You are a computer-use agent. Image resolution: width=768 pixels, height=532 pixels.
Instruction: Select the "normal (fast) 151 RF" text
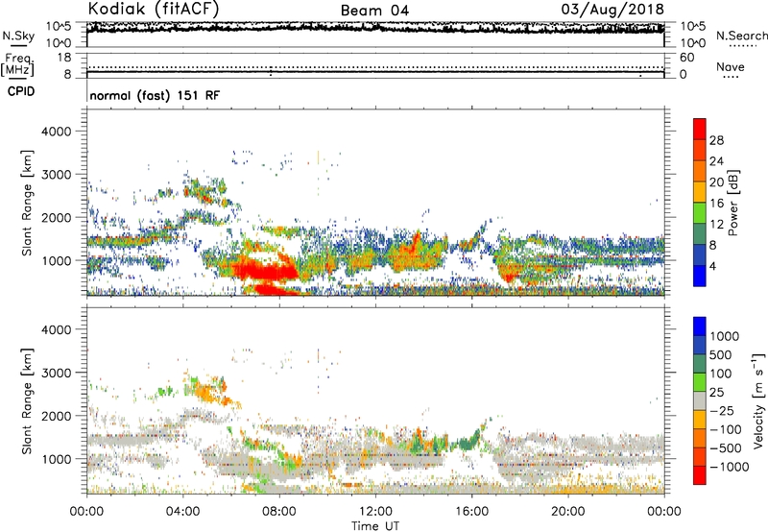pos(155,95)
